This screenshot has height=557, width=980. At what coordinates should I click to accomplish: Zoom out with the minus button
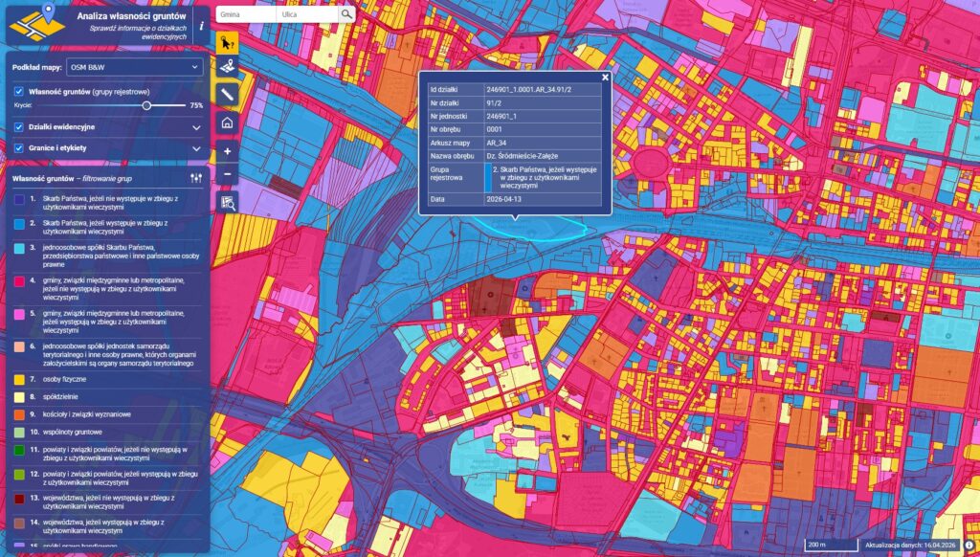coord(227,174)
